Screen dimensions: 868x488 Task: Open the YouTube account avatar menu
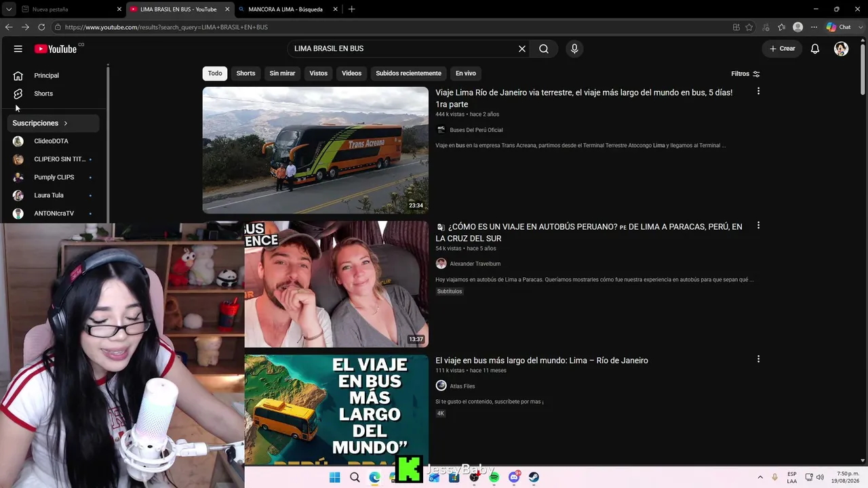pyautogui.click(x=841, y=49)
